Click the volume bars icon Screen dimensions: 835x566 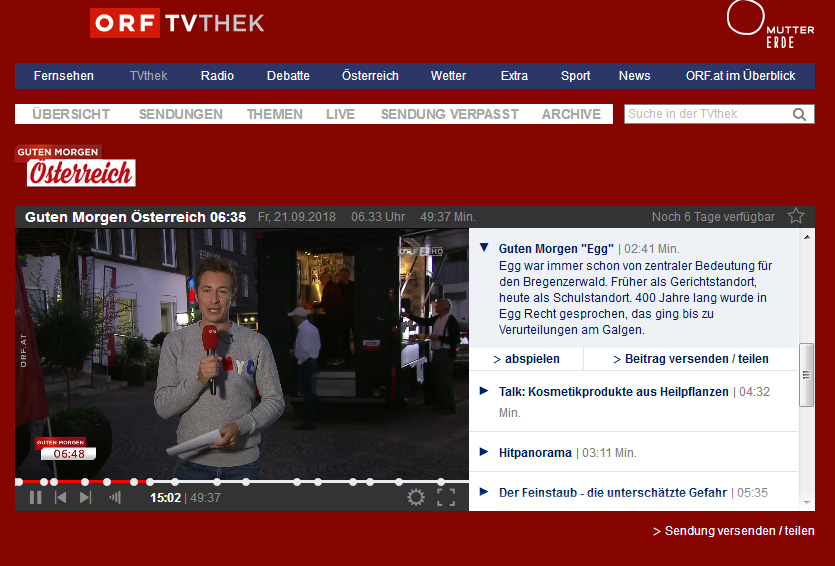pos(115,497)
